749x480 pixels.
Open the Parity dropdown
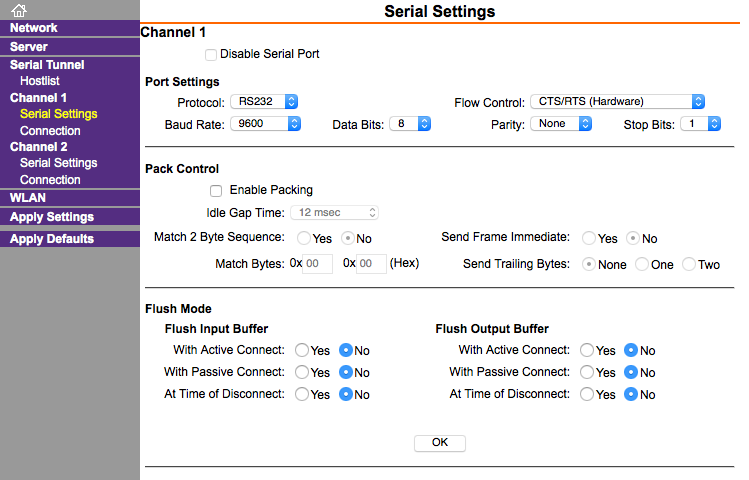[561, 124]
